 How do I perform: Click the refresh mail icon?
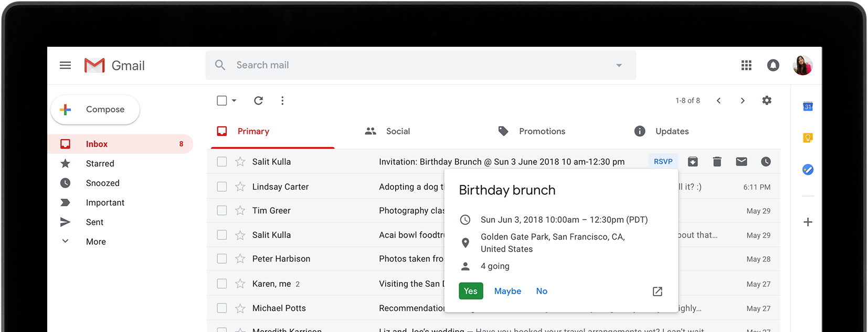click(x=258, y=100)
